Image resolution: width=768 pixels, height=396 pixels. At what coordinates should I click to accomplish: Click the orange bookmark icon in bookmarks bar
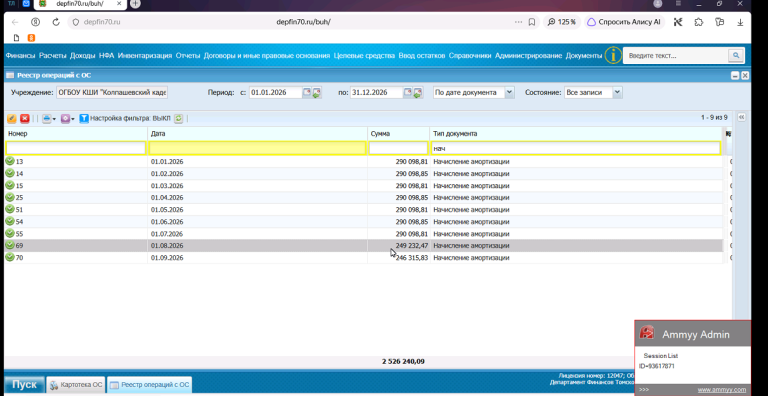[31, 38]
